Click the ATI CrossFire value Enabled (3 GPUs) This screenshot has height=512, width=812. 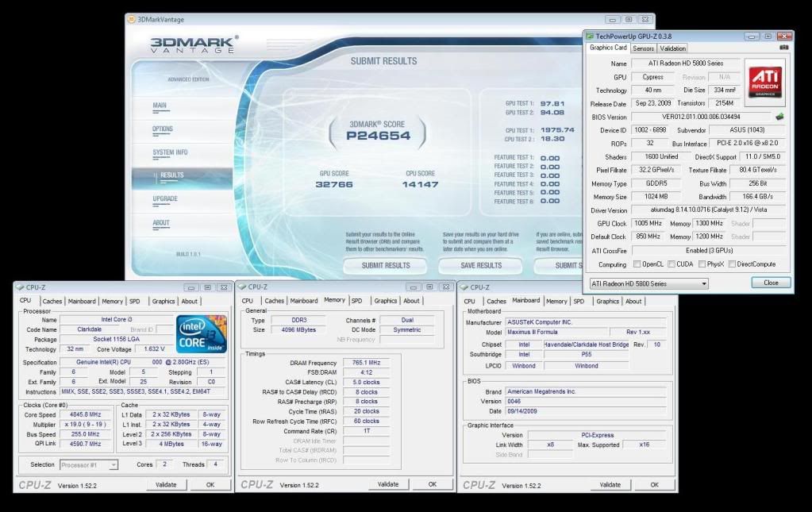coord(708,251)
